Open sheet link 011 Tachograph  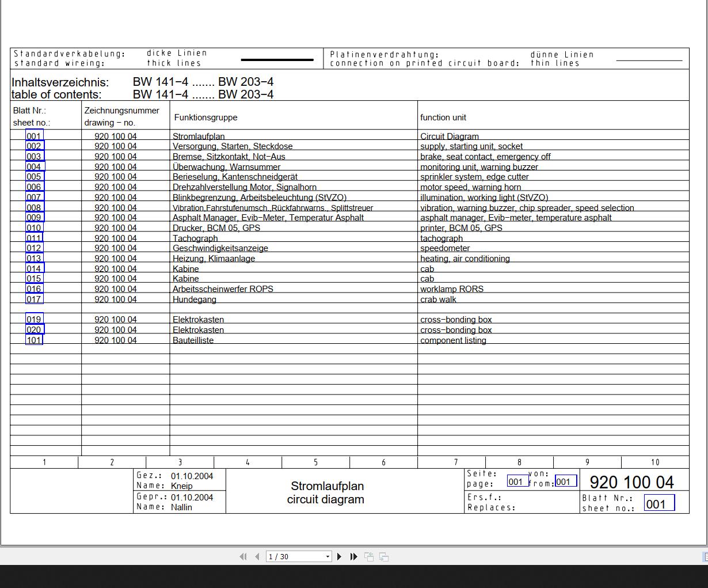pos(35,238)
